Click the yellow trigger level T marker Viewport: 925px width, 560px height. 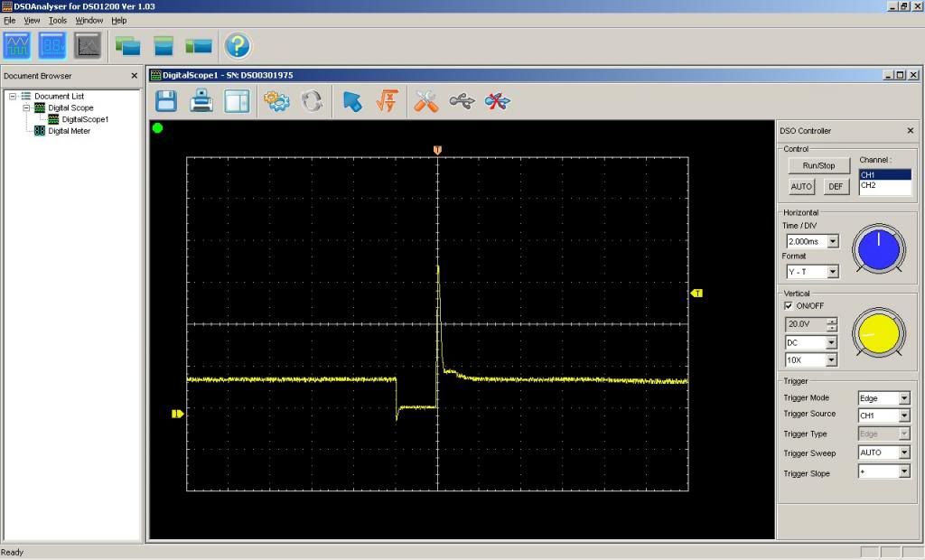click(x=696, y=294)
